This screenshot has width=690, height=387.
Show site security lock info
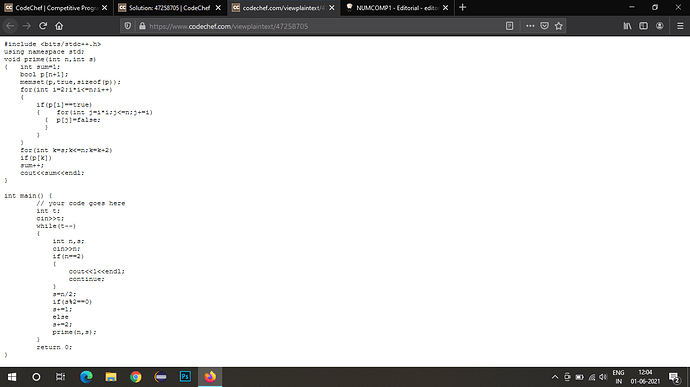(142, 26)
